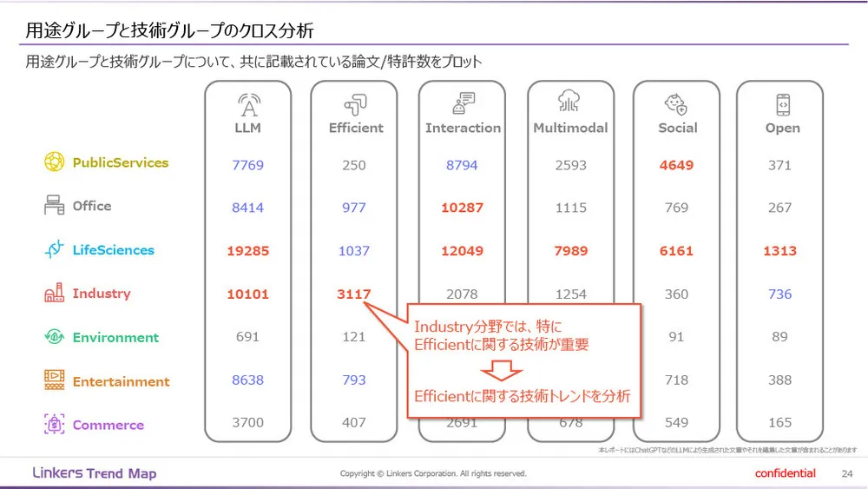Image resolution: width=868 pixels, height=489 pixels.
Task: Click the value 250 in Efficient column
Action: coord(354,165)
